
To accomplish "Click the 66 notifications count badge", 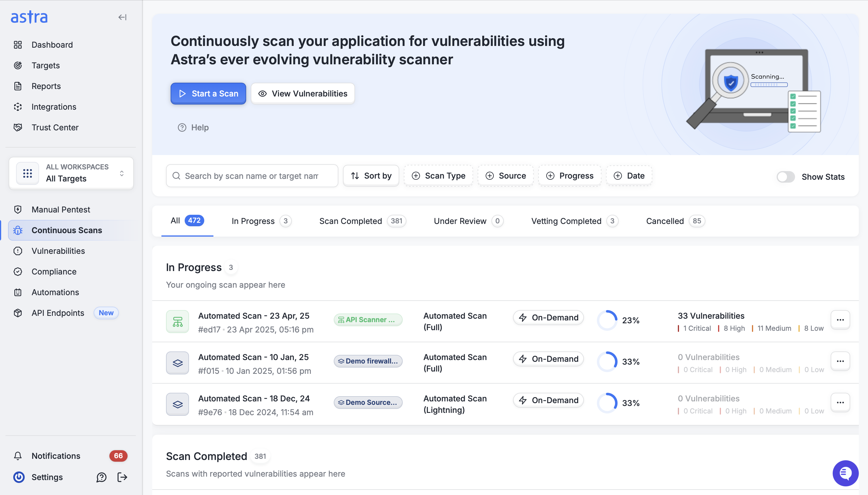I will 118,456.
